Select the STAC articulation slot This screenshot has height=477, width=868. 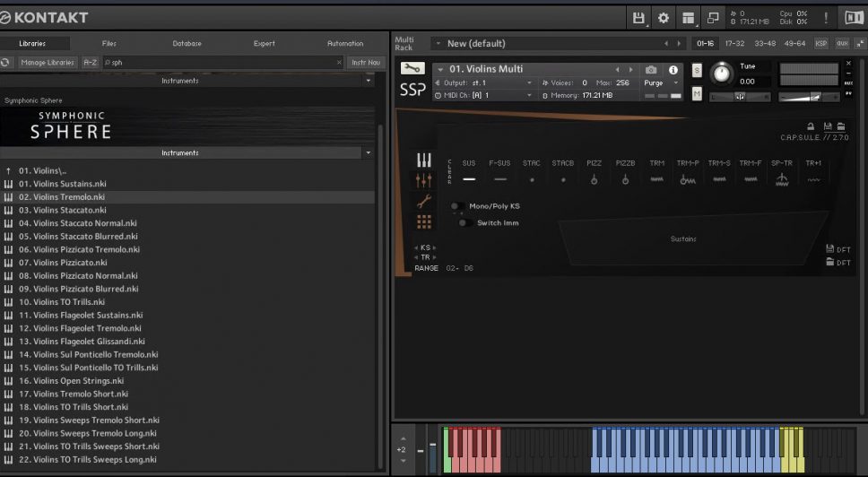point(532,171)
